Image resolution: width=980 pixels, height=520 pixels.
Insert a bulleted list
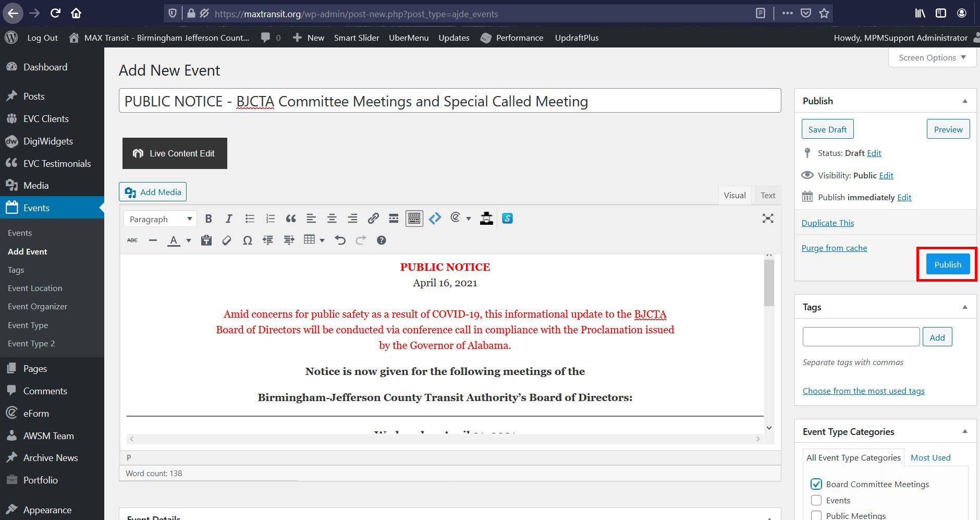[250, 219]
